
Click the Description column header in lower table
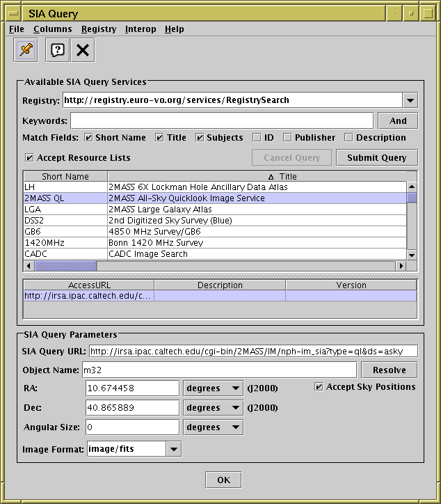coord(220,285)
